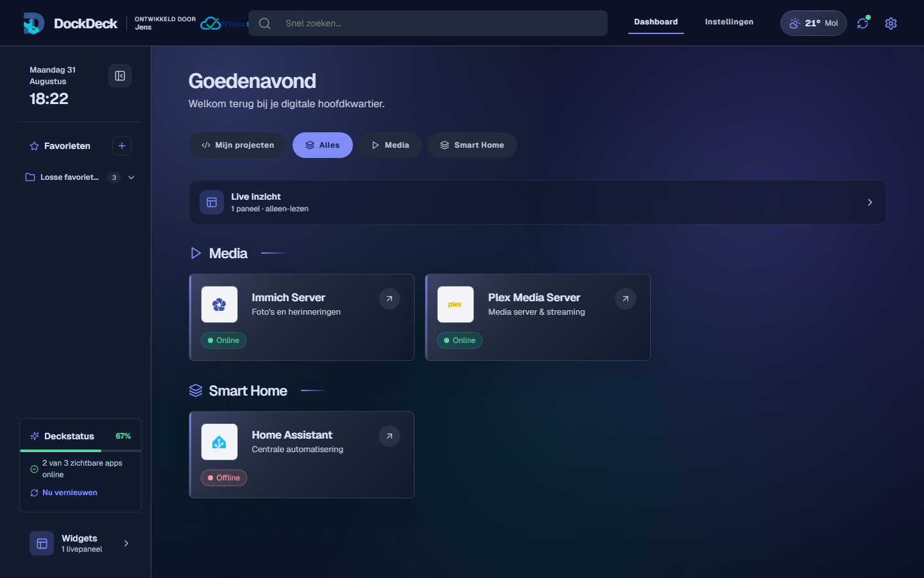924x578 pixels.
Task: Collapse the sidebar with panel toggle icon
Action: point(120,76)
